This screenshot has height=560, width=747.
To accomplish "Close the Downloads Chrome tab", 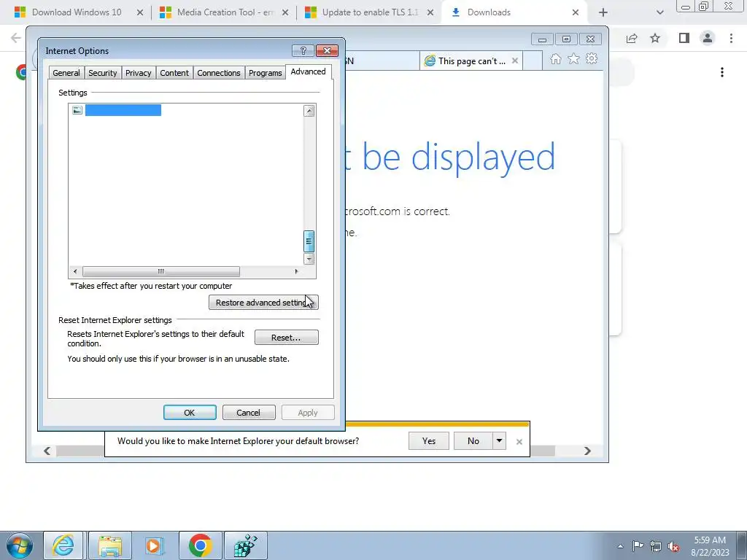I will [x=576, y=12].
